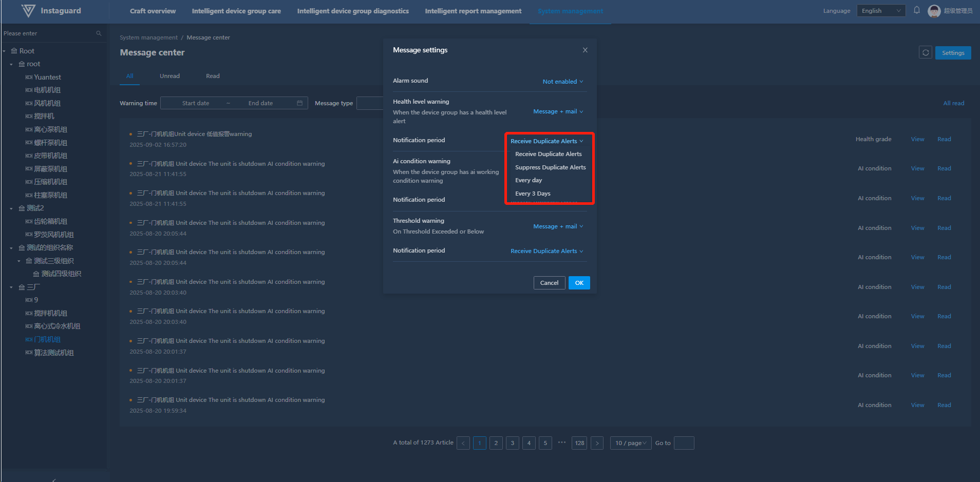Switch to the Unread tab
The height and width of the screenshot is (482, 980).
click(169, 76)
